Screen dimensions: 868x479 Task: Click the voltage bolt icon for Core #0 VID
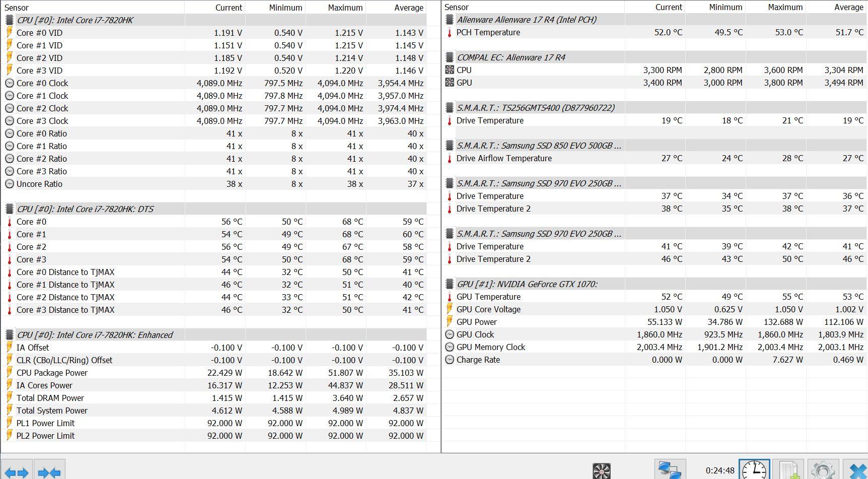9,33
